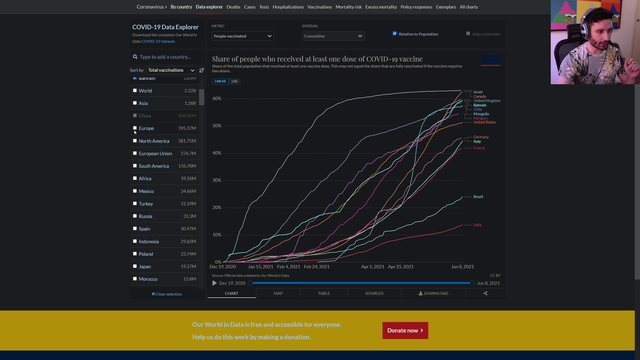This screenshot has height=360, width=640.
Task: Open the Exemplars nav item
Action: 446,7
